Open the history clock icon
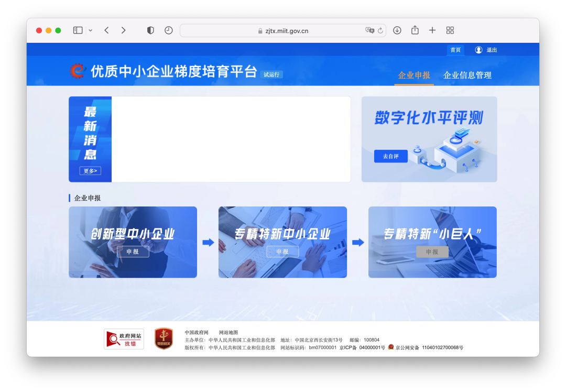The image size is (566, 392). 169,30
